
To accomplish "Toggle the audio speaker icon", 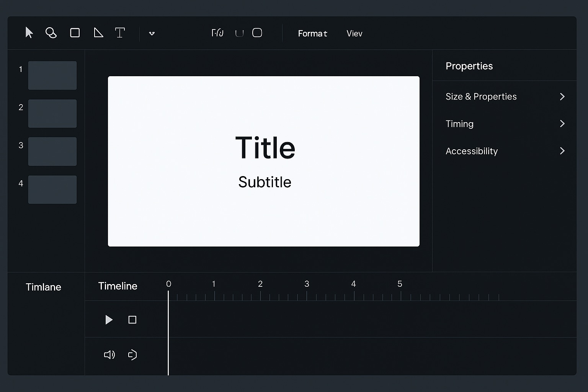I will (109, 355).
